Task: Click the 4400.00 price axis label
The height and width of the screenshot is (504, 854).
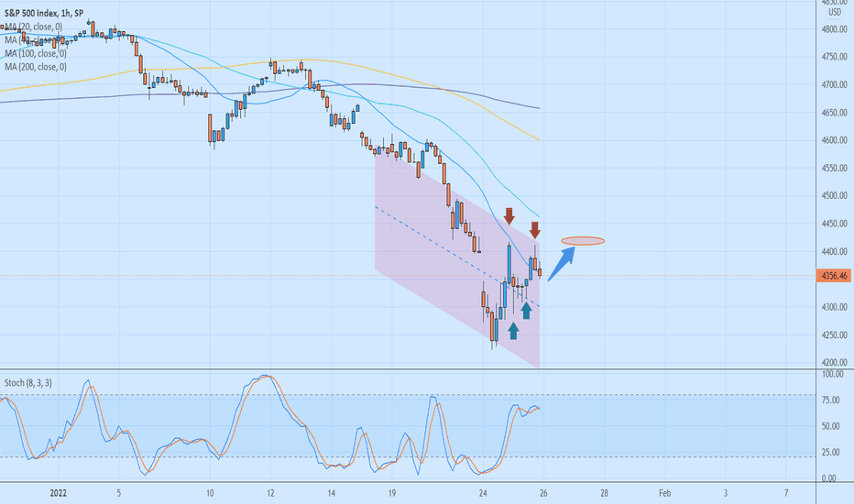Action: [x=835, y=251]
